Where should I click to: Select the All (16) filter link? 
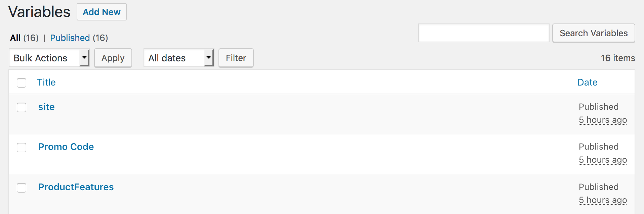click(15, 38)
